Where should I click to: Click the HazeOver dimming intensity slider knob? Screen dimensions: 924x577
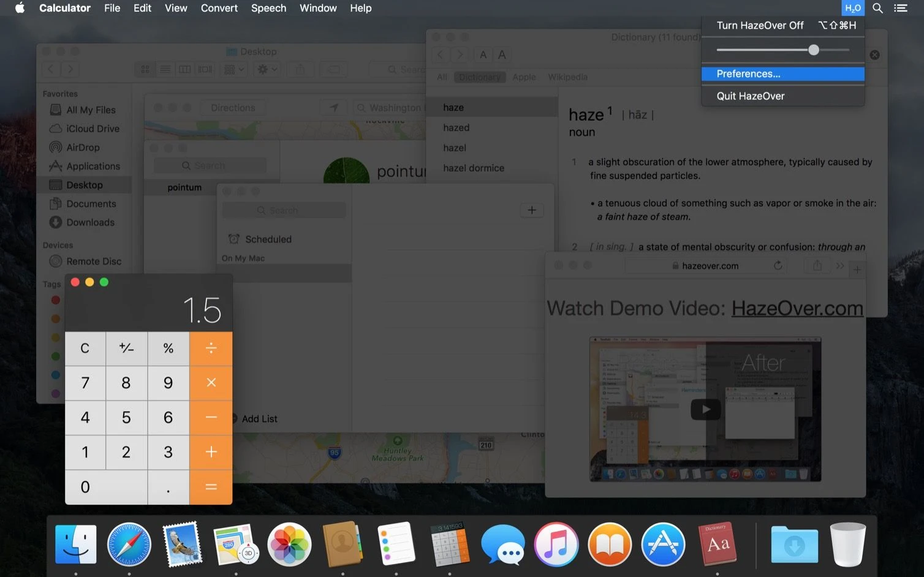[813, 50]
